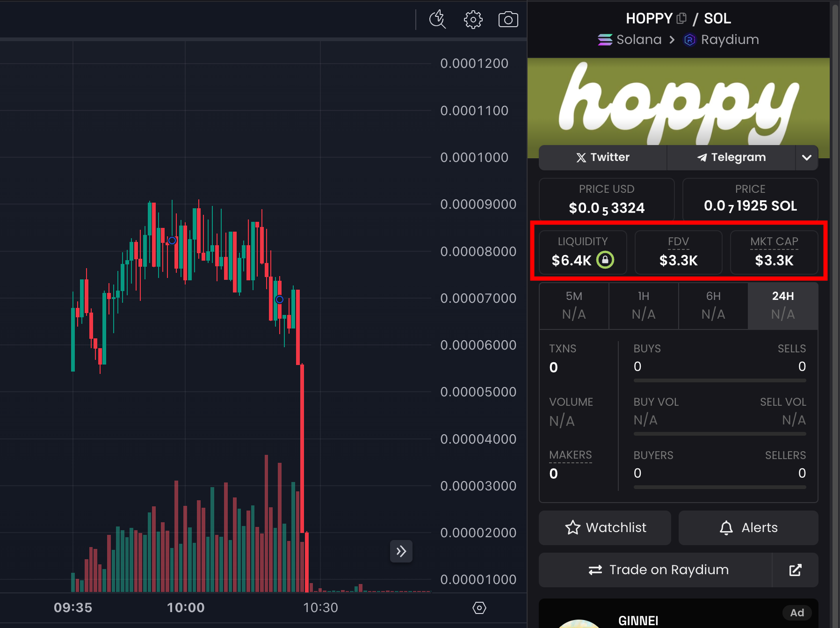840x628 pixels.
Task: Open quick search lightning magnifier icon
Action: click(437, 20)
